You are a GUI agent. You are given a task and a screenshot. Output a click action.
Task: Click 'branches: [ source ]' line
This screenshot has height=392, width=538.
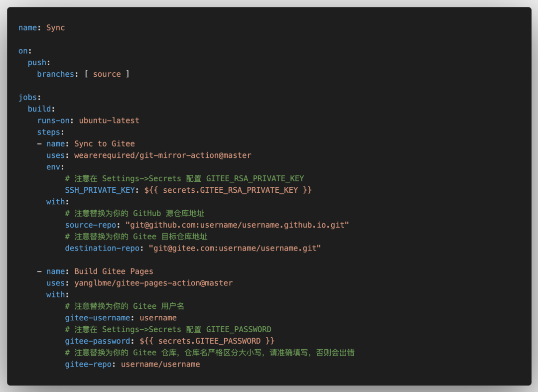coord(83,74)
